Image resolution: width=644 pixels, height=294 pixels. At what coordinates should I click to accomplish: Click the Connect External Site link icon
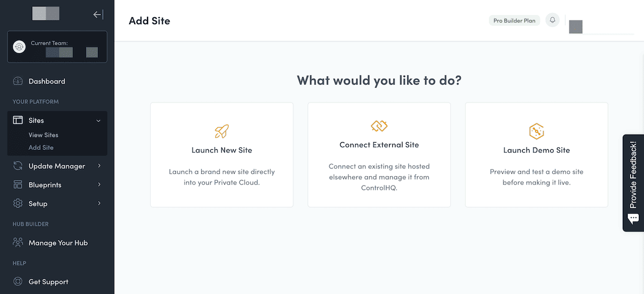[x=379, y=126]
